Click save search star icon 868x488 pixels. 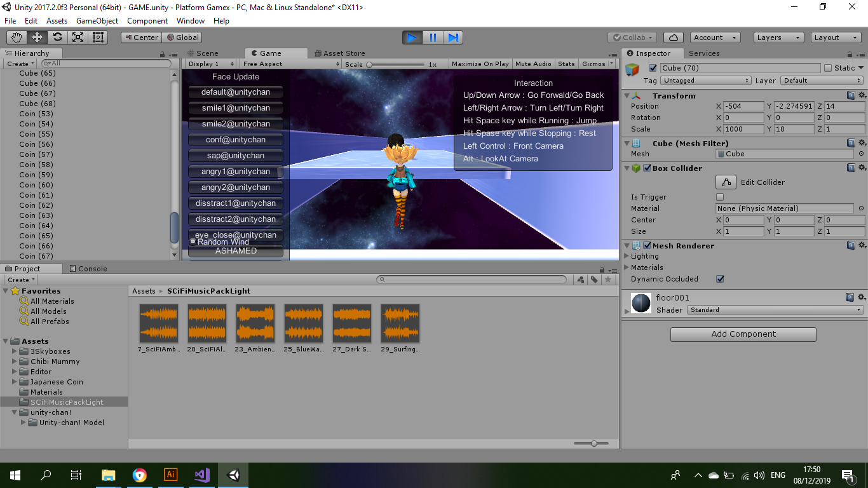(x=608, y=280)
